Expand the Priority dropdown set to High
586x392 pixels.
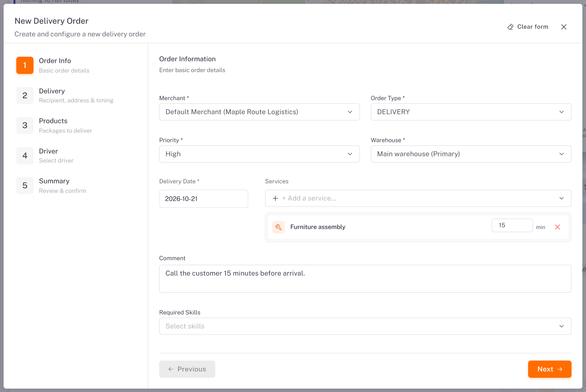click(x=259, y=154)
